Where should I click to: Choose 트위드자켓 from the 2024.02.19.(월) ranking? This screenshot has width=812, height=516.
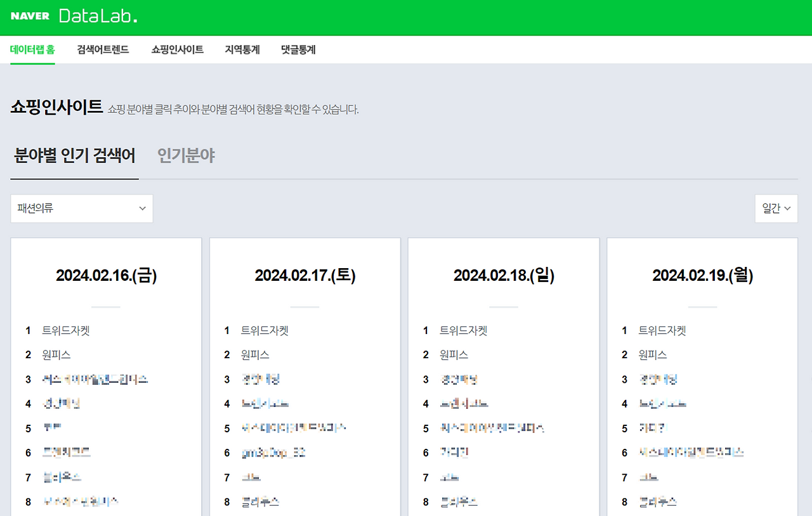(x=662, y=331)
